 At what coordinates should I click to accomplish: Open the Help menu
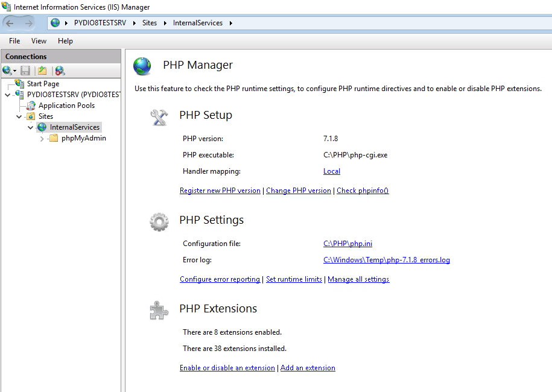(65, 41)
